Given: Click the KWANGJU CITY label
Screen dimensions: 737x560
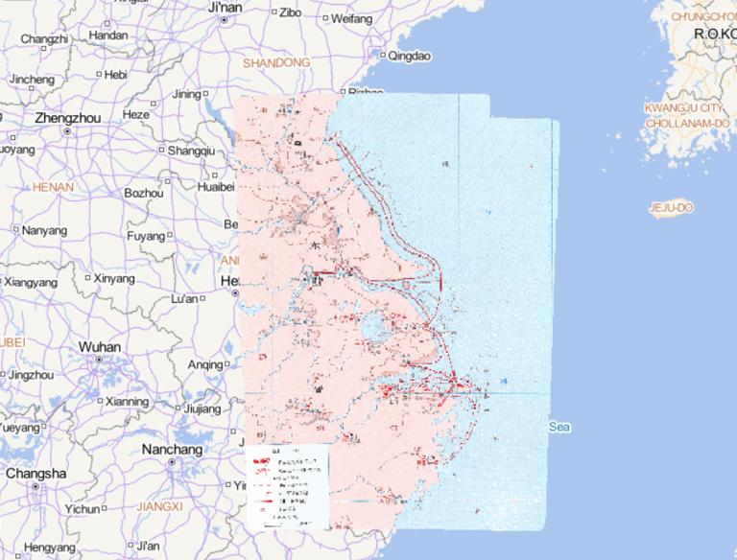Looking at the screenshot, I should 683,108.
